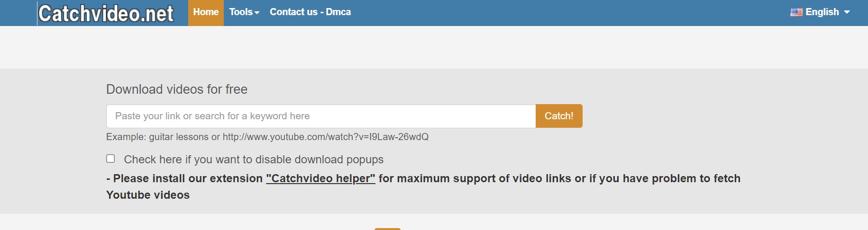This screenshot has width=868, height=230.
Task: Click the empty banner area below navbar
Action: [x=434, y=47]
